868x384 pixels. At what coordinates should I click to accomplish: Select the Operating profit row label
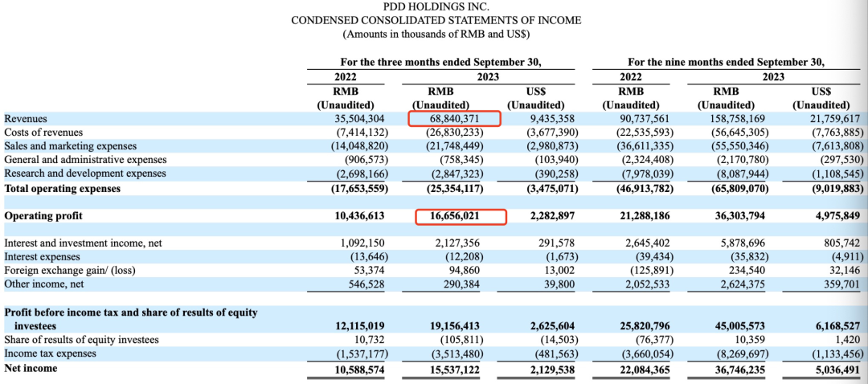point(43,216)
